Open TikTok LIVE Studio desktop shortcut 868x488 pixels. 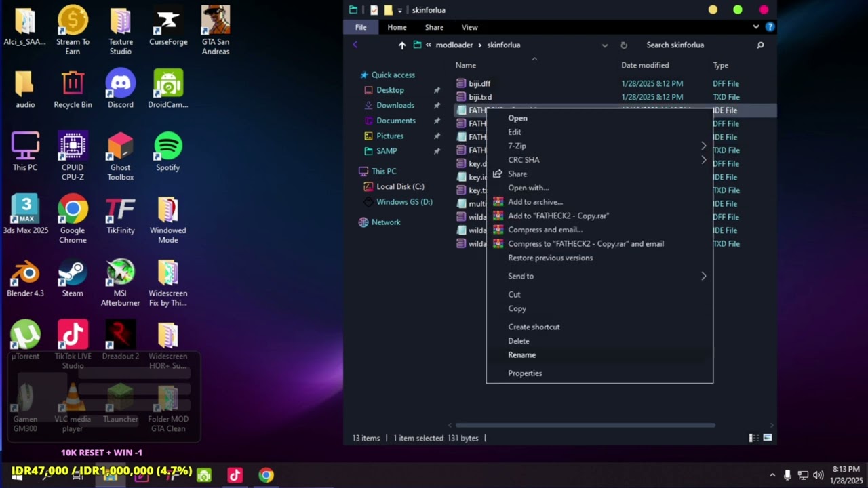click(73, 346)
